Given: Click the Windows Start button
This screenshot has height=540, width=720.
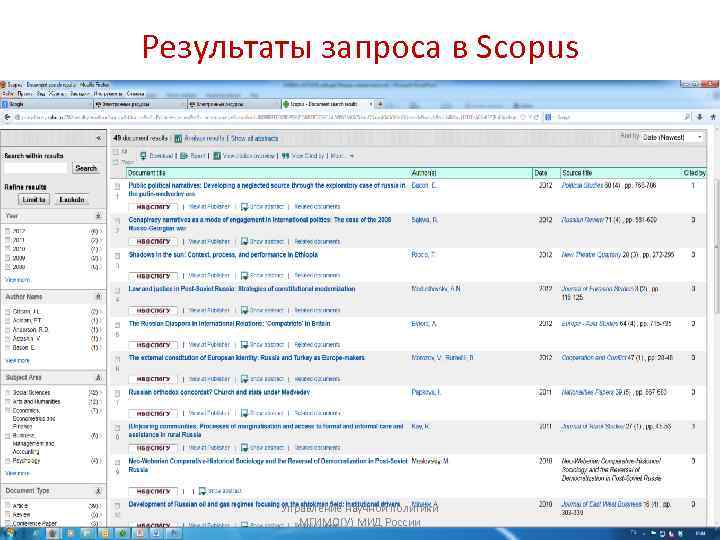Looking at the screenshot, I should [9, 534].
